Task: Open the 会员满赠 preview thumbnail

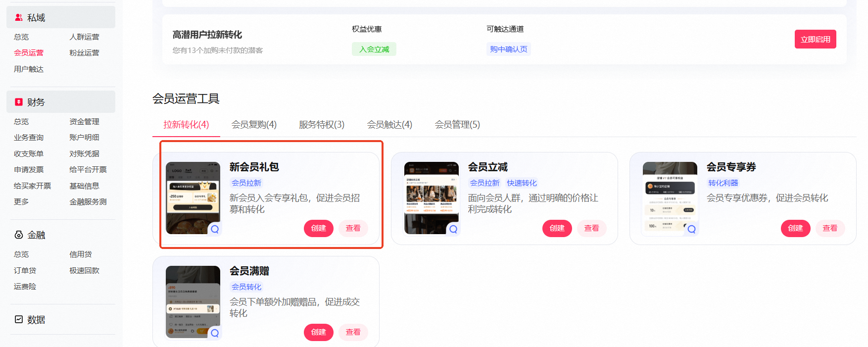Action: (193, 302)
